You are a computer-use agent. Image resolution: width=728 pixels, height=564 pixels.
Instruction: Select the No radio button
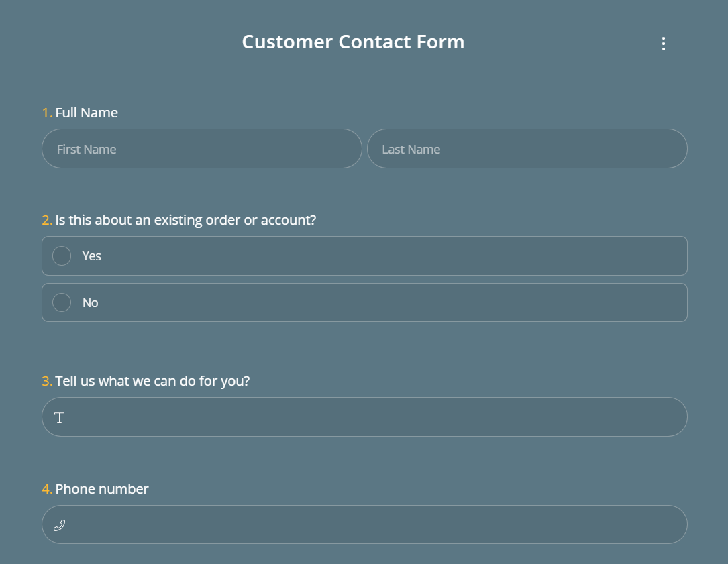pyautogui.click(x=62, y=302)
